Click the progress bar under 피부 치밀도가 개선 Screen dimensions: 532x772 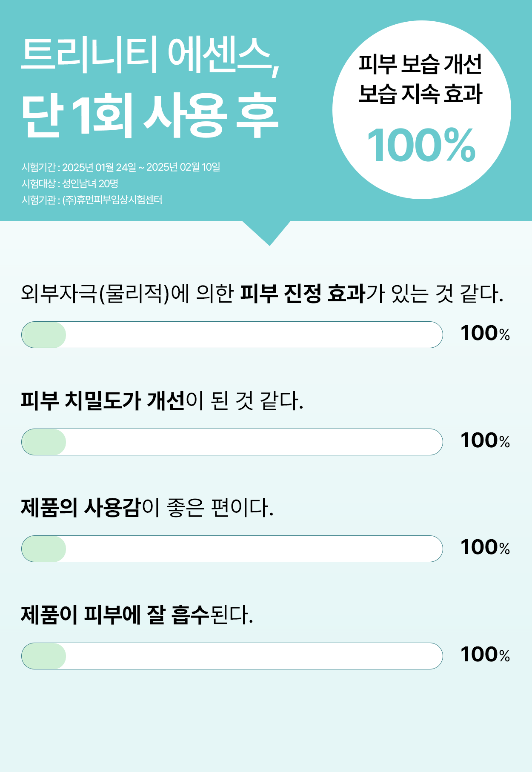232,442
